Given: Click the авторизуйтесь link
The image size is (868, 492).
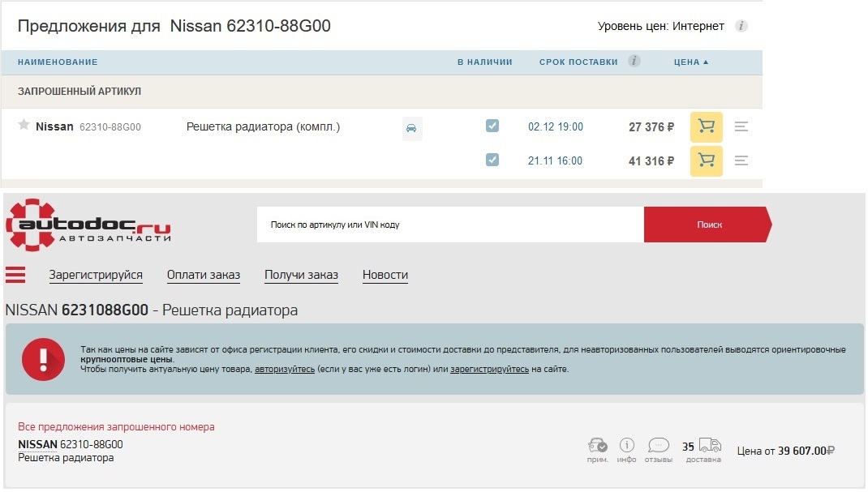Looking at the screenshot, I should (285, 370).
